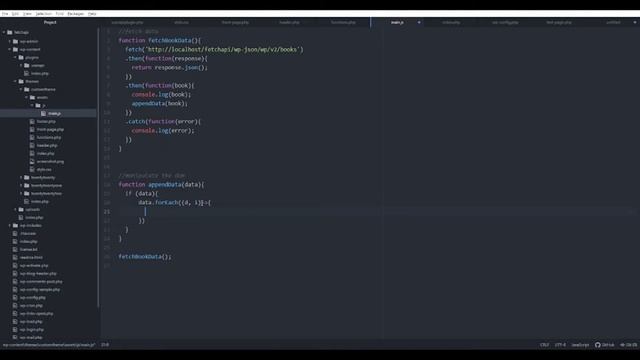Click the main.js file icon in tree
640x360 pixels.
coord(43,113)
